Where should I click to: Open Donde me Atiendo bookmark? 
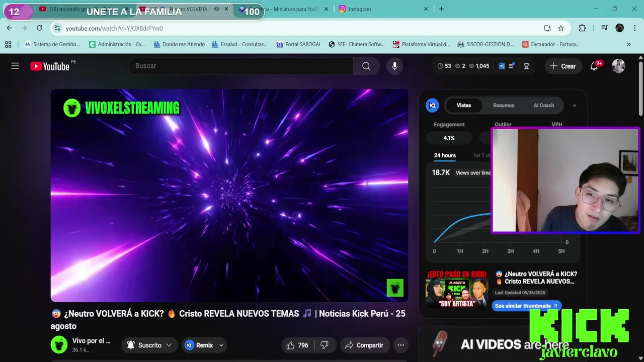tap(179, 44)
